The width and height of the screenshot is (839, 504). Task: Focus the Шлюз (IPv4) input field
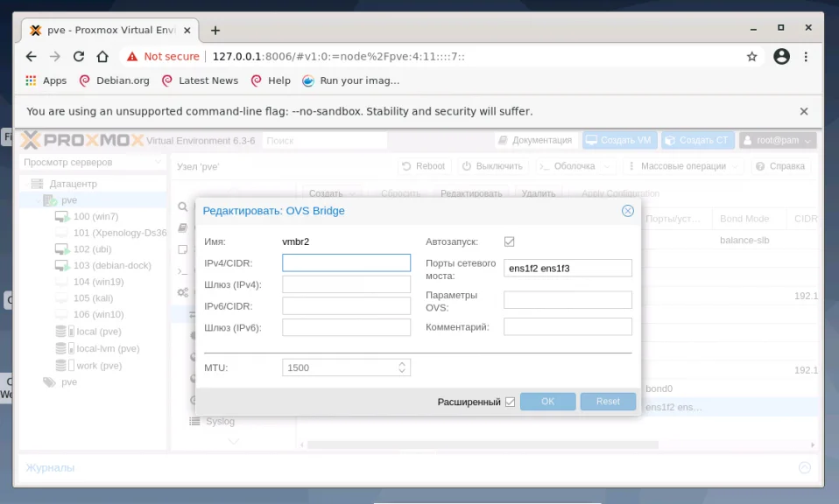346,284
